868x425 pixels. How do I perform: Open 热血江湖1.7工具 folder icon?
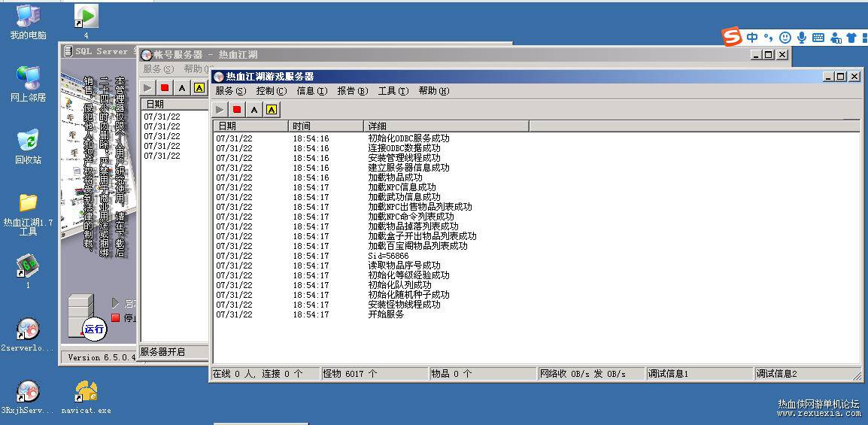[29, 214]
